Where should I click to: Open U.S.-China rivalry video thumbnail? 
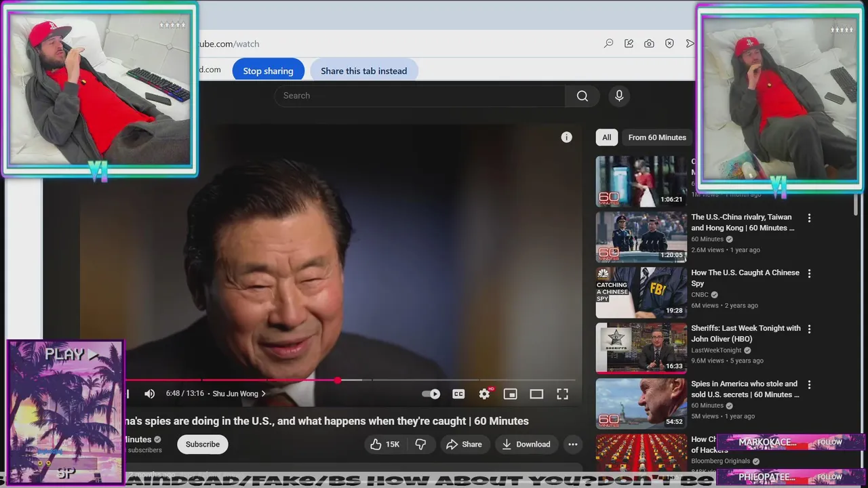pos(641,237)
